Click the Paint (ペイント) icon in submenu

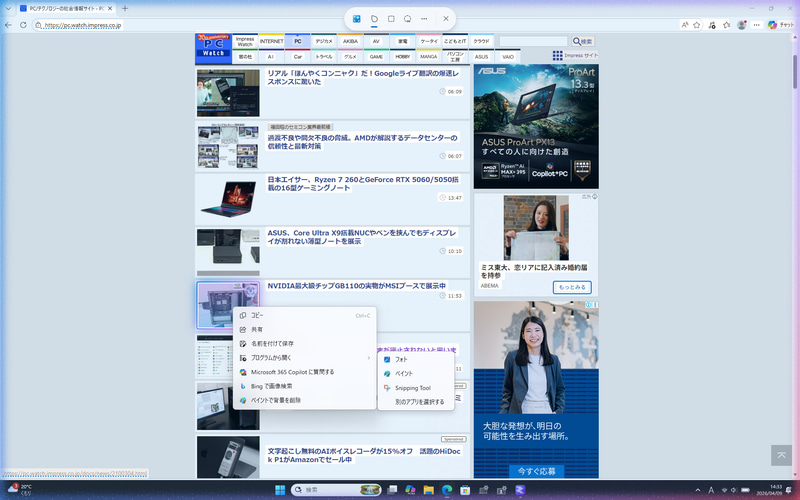(387, 373)
